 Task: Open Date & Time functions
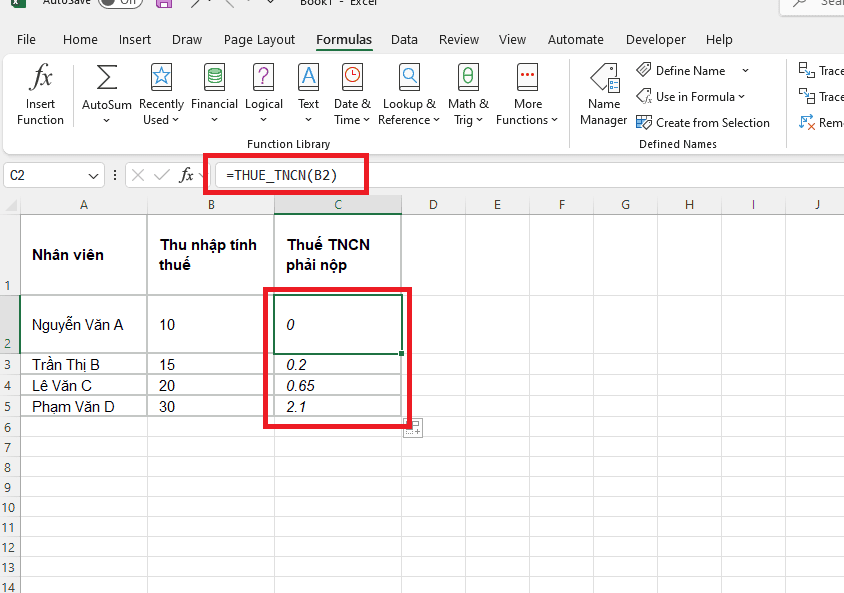pyautogui.click(x=352, y=94)
